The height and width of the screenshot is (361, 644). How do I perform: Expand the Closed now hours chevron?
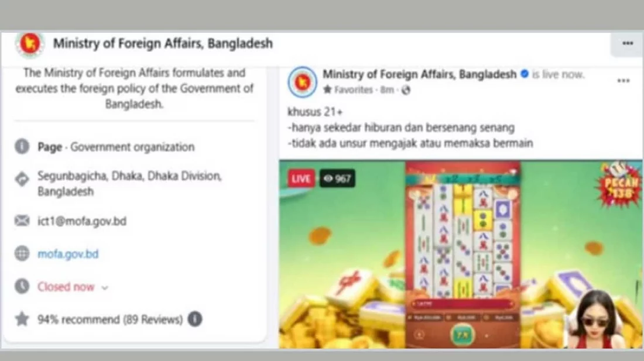point(105,287)
